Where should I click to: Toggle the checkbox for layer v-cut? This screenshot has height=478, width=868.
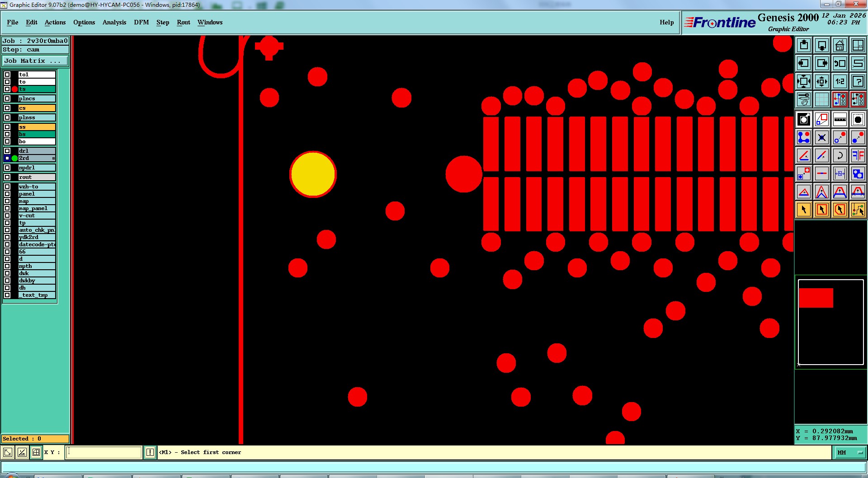tap(7, 216)
